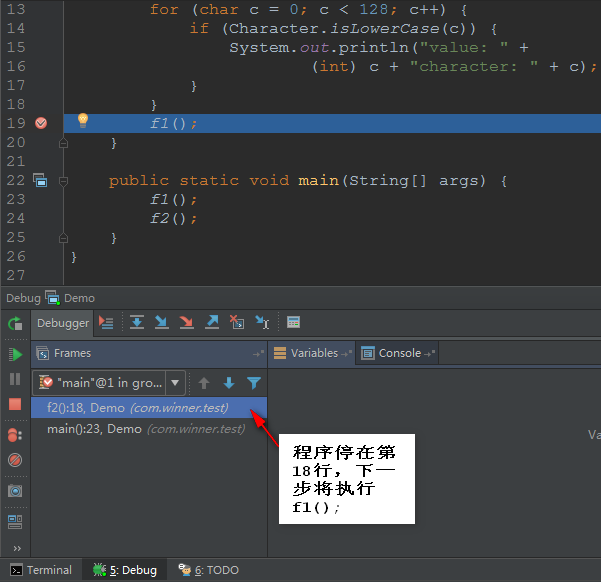Switch to the Console tab
This screenshot has height=582, width=601.
point(397,353)
